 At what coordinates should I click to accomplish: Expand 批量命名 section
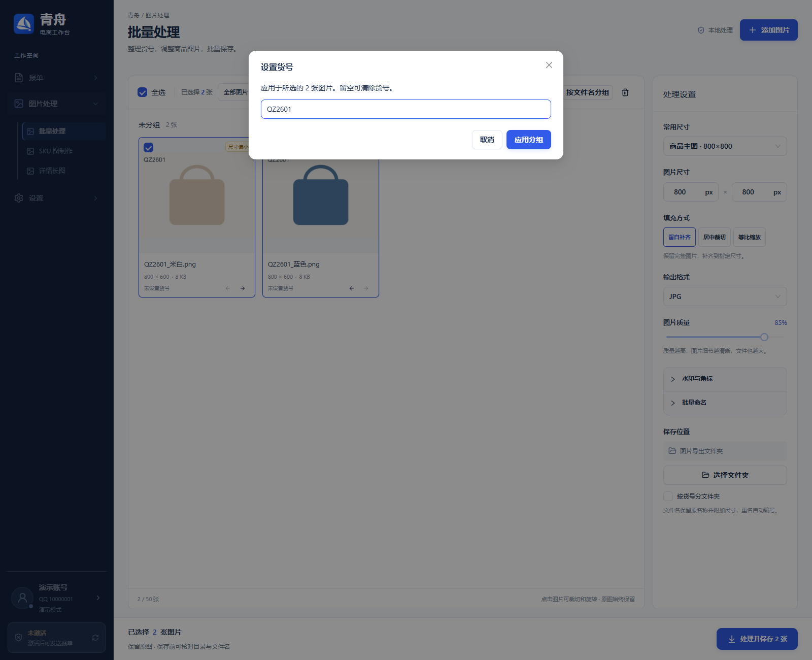click(725, 403)
